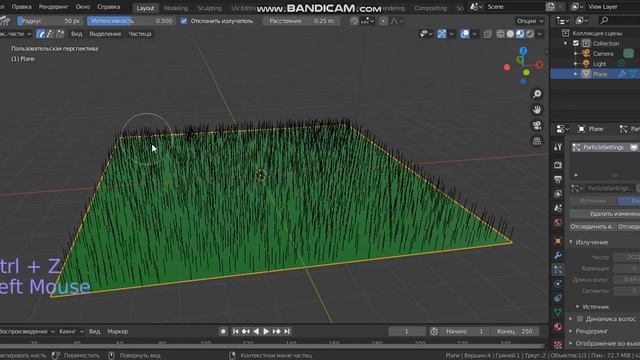Viewport: 640px width, 360px height.
Task: Click the 'Интенсивность' strength slider
Action: (x=131, y=21)
